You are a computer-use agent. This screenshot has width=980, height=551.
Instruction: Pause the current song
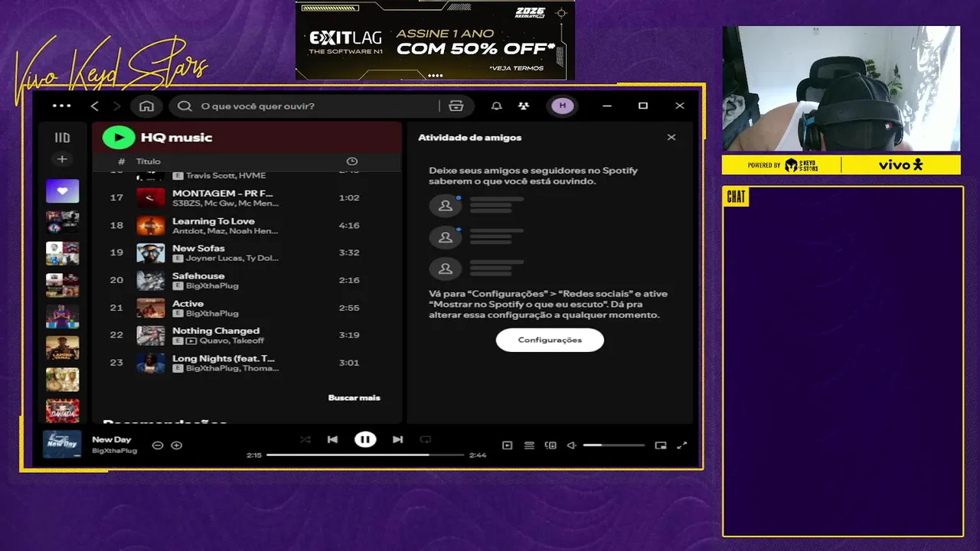pyautogui.click(x=365, y=439)
